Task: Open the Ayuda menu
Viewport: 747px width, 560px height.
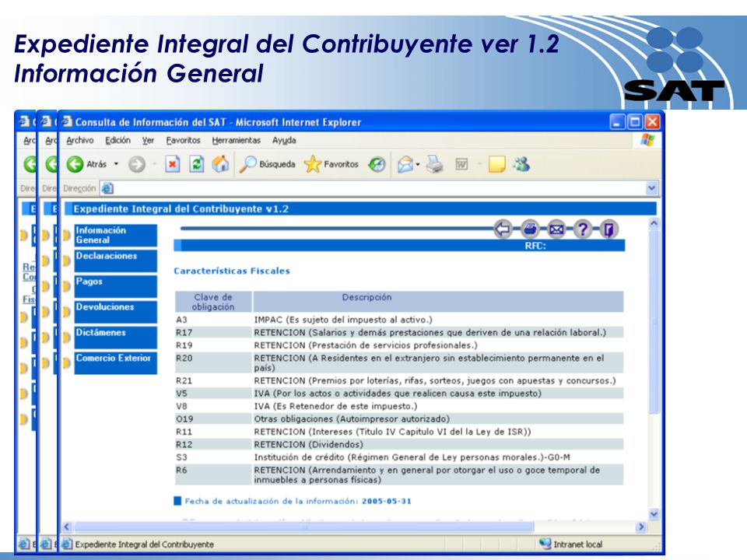Action: click(x=284, y=141)
